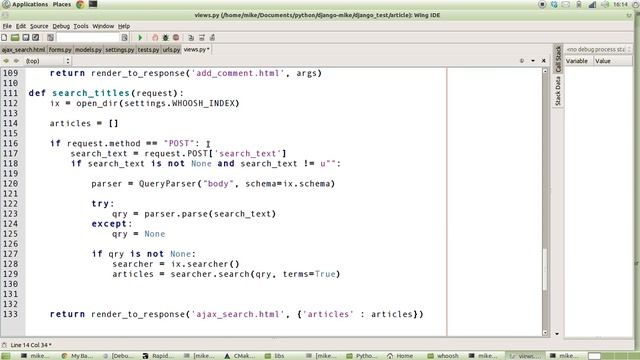This screenshot has width=640, height=360.
Task: Click the Step Over toolbar icon
Action: pyautogui.click(x=201, y=38)
